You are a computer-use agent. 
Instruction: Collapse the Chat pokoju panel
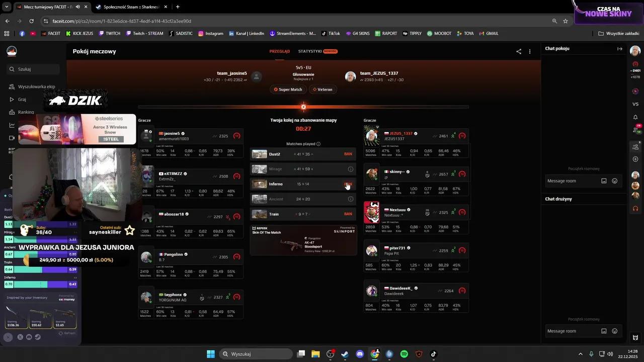pos(620,49)
